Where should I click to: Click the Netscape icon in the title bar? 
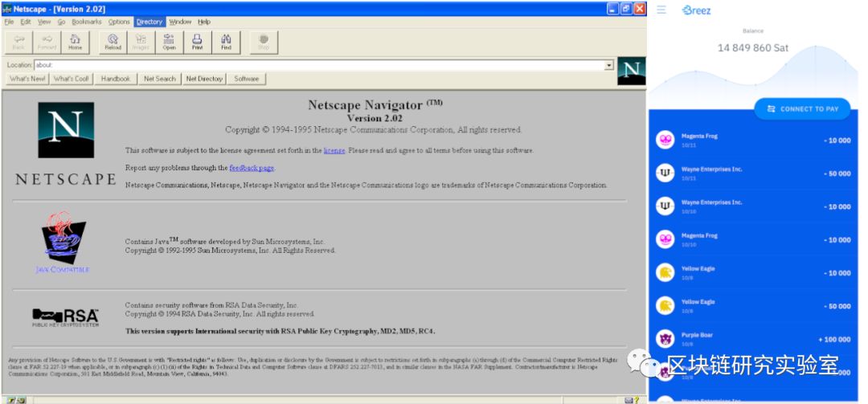click(x=7, y=9)
